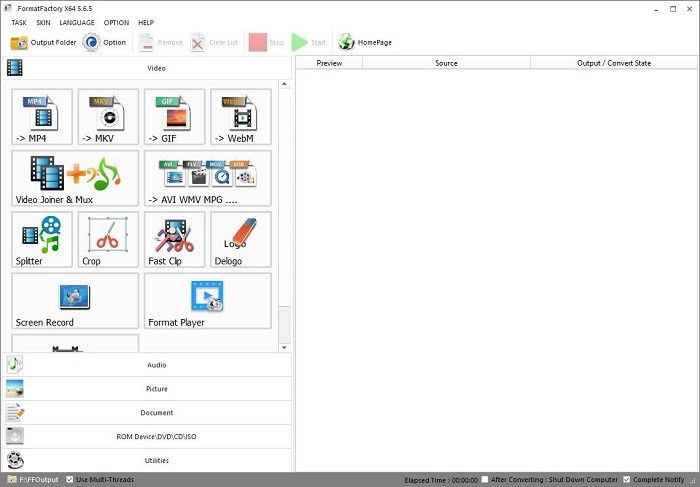Click the Source column header
Image resolution: width=700 pixels, height=487 pixels.
point(446,63)
